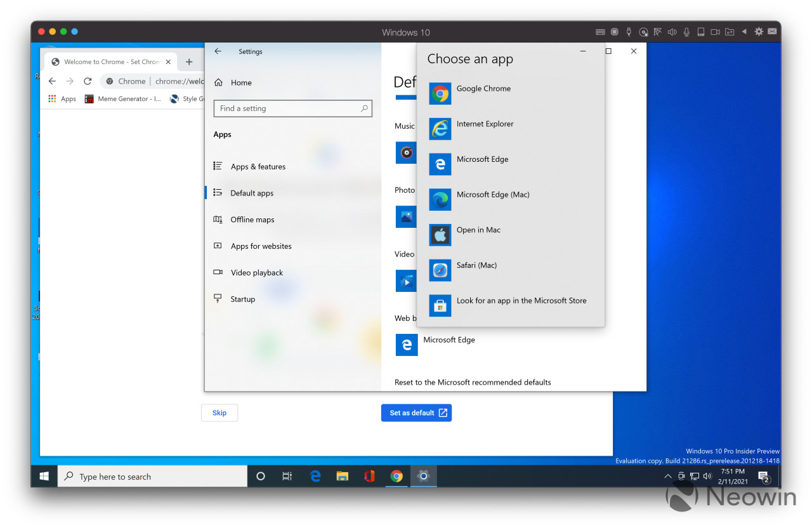Click the blue Coherence button in Mac title bar

tap(75, 32)
